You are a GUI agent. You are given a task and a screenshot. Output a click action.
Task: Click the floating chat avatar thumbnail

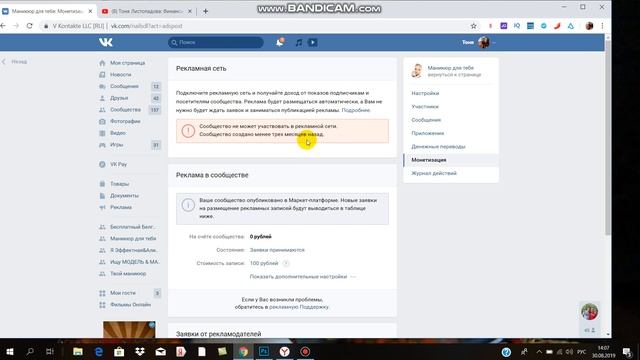[589, 312]
